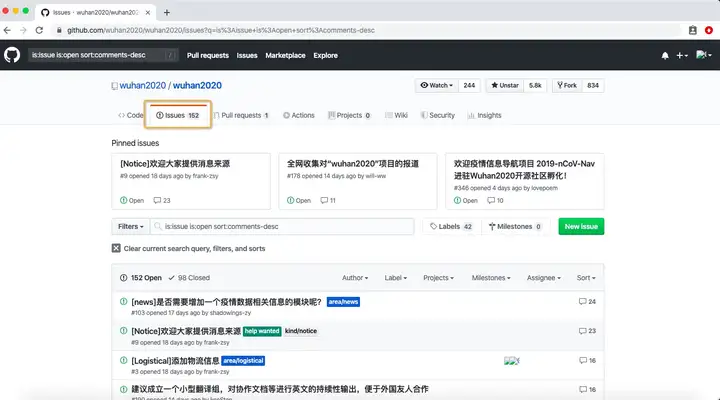Click the wuhan2020 organization link
720x400 pixels.
tap(143, 86)
